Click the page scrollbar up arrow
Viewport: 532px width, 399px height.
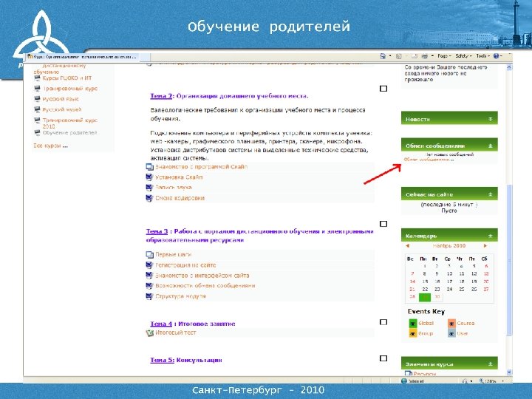pos(509,67)
